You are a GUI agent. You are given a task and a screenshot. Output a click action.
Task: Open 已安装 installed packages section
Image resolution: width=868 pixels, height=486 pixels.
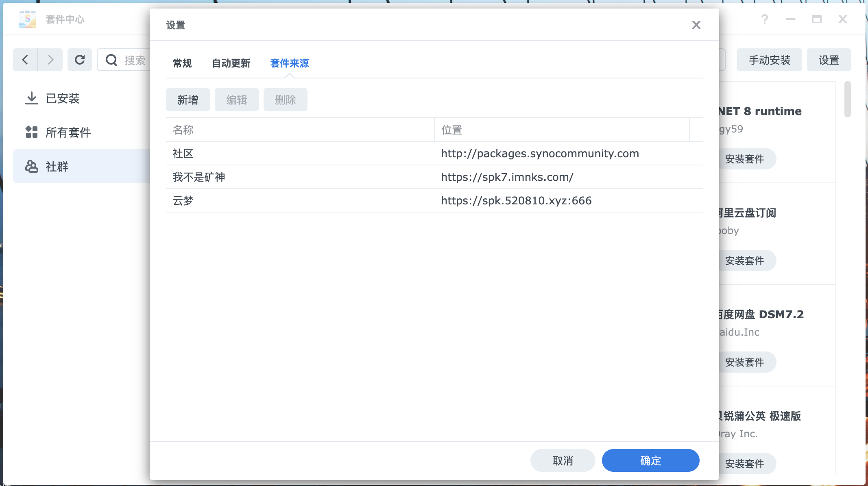click(x=62, y=98)
